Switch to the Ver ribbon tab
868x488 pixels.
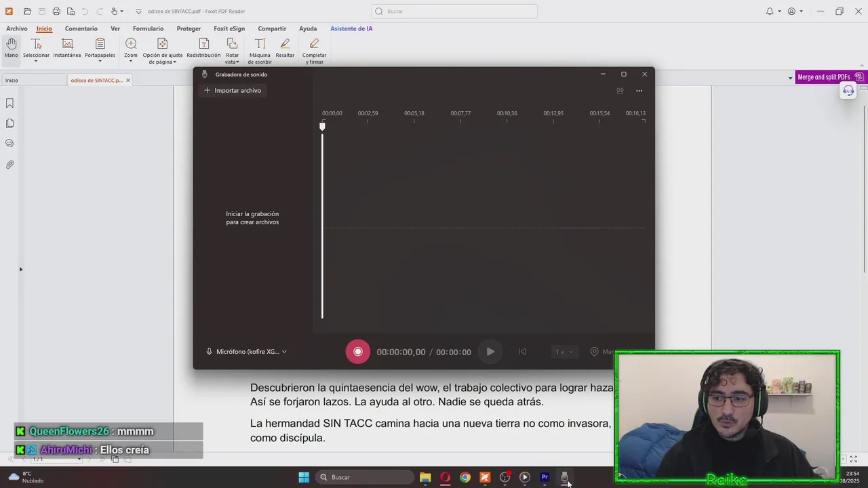point(115,28)
